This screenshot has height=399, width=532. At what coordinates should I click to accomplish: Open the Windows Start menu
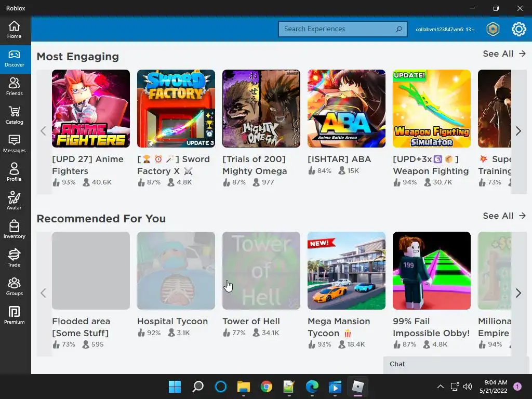(x=175, y=387)
